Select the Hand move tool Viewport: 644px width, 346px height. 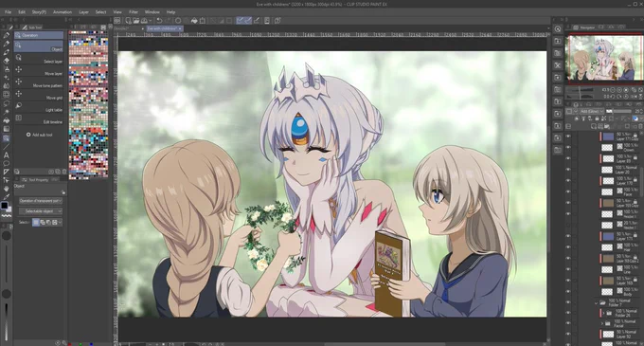(x=7, y=189)
